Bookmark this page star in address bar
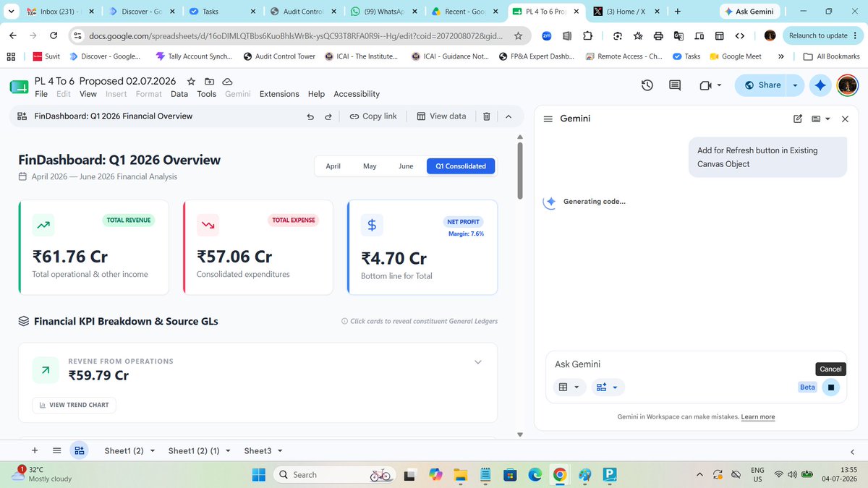 518,35
